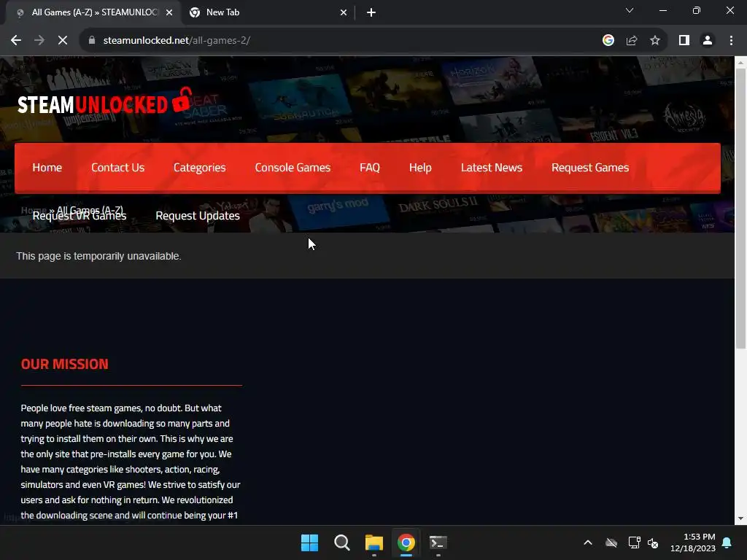
Task: Click the muted volume tray icon
Action: [653, 542]
